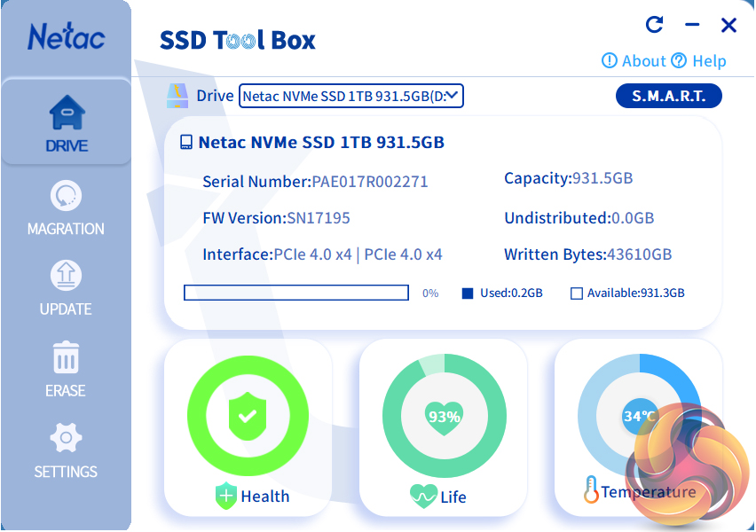Close the SSD Tool Box window
Viewport: 756px width, 532px height.
pyautogui.click(x=728, y=25)
